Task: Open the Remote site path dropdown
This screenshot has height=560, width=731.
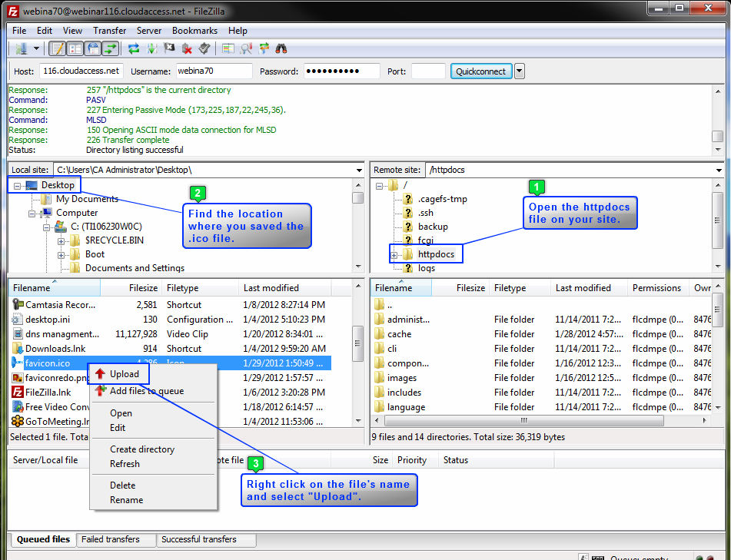Action: (719, 170)
